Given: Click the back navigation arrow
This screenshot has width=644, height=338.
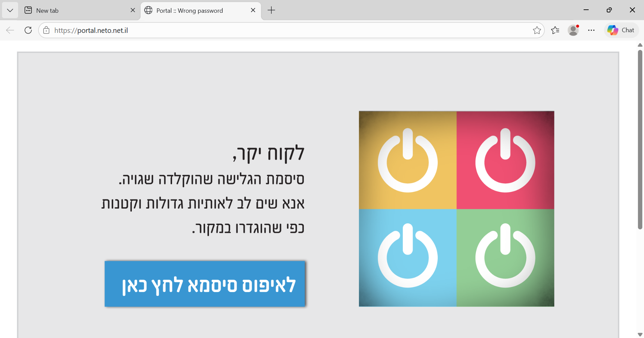Looking at the screenshot, I should (x=10, y=30).
